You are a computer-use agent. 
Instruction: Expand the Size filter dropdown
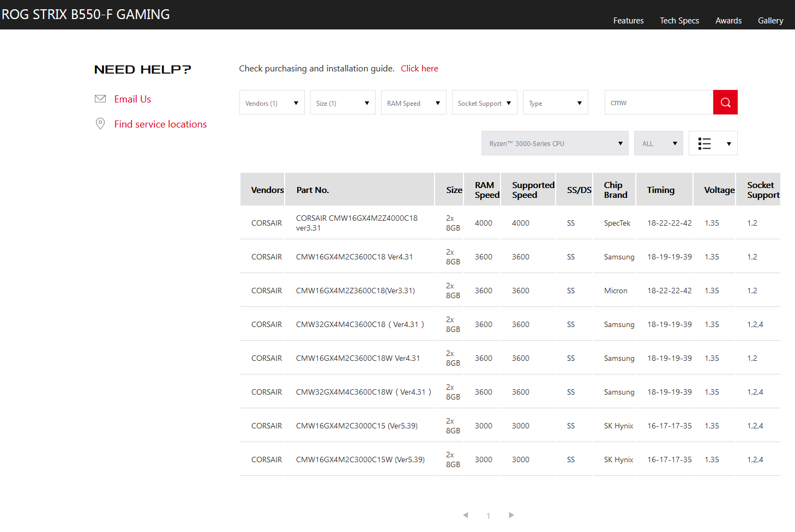(x=342, y=102)
